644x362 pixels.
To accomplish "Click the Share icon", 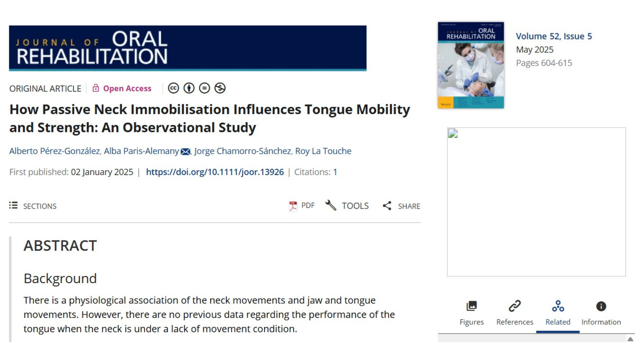I will coord(387,206).
